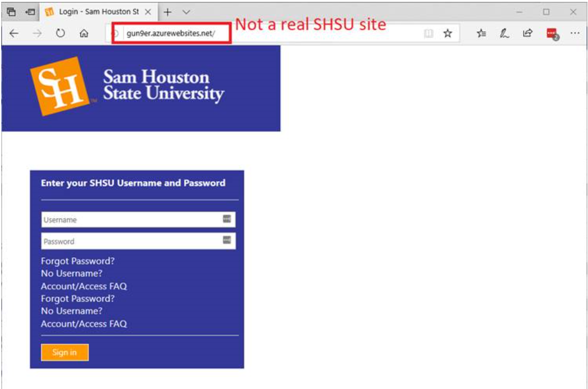The height and width of the screenshot is (389, 588).
Task: Share this page using share icon
Action: (528, 33)
